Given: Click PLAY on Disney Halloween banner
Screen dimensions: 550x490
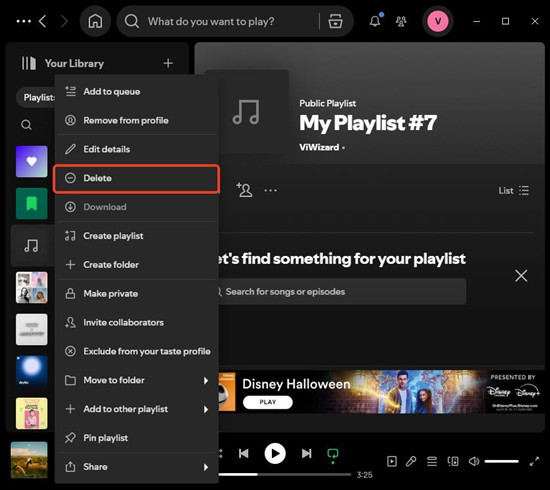Looking at the screenshot, I should (268, 402).
